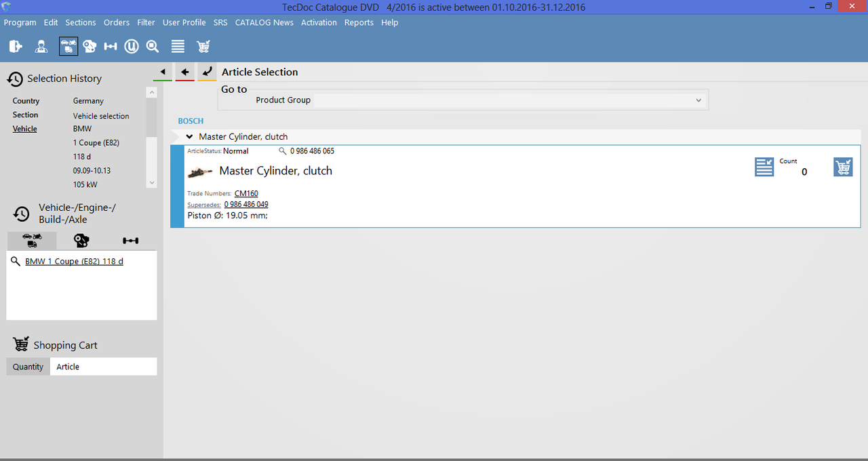This screenshot has height=461, width=868.
Task: Click the Piston Ø: 19.05 mm text
Action: point(228,216)
